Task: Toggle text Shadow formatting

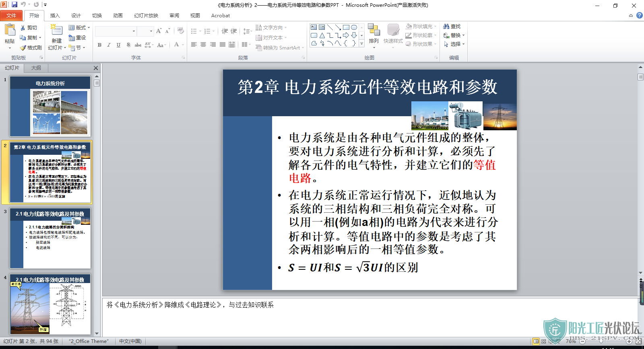Action: pyautogui.click(x=128, y=45)
